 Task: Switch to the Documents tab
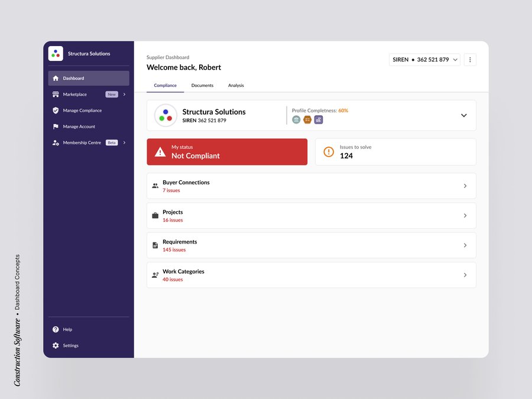(x=202, y=86)
